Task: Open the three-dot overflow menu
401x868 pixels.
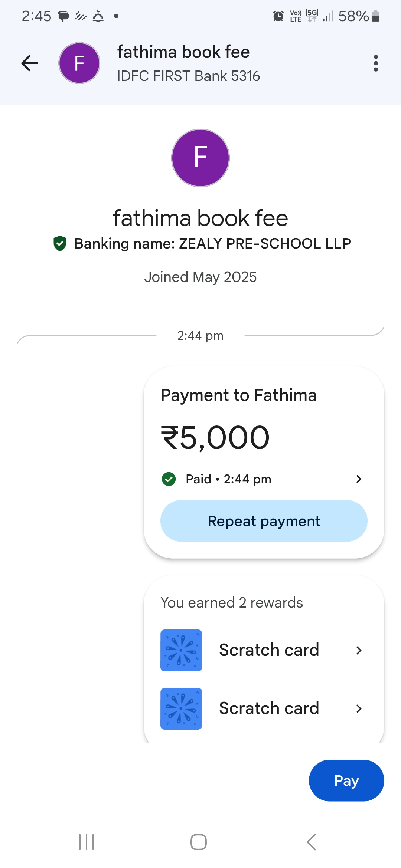Action: (376, 63)
